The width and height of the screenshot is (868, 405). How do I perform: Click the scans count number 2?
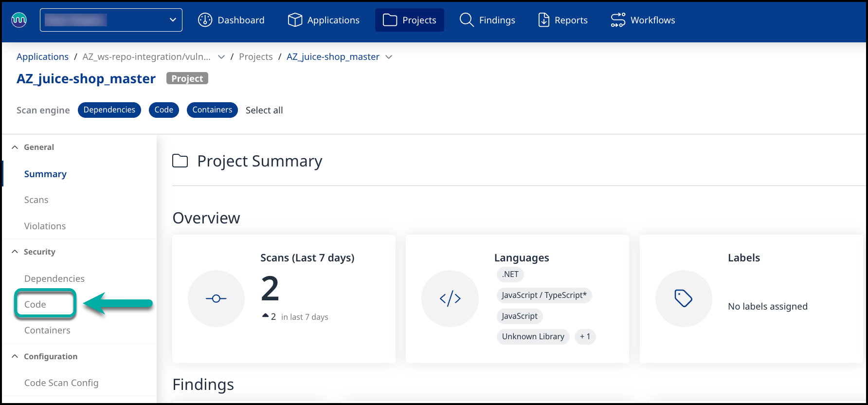270,289
